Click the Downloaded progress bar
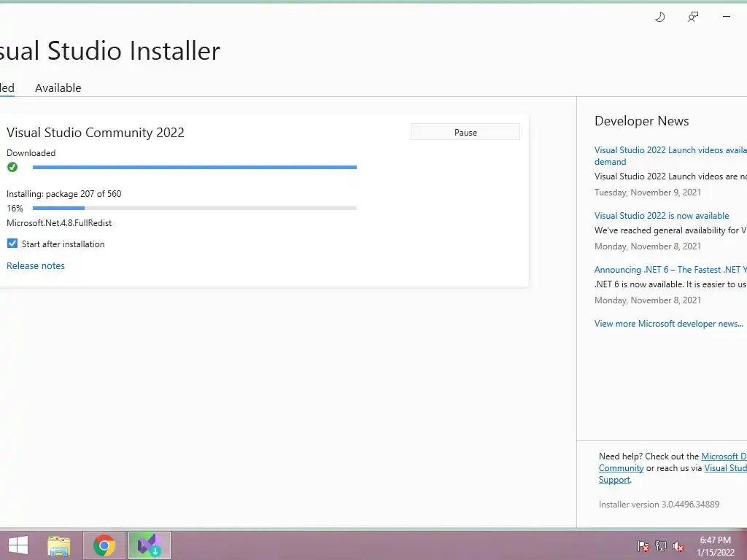747x560 pixels. point(194,167)
